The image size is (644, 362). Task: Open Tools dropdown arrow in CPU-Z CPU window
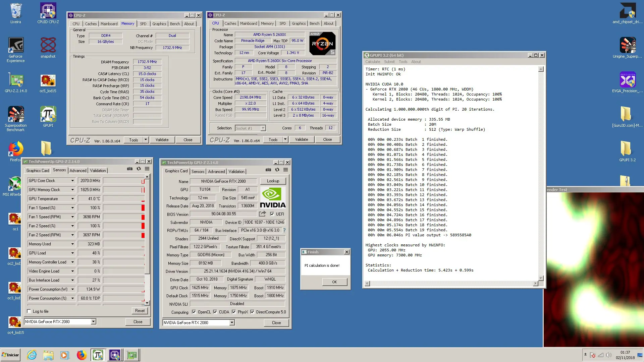(x=285, y=139)
